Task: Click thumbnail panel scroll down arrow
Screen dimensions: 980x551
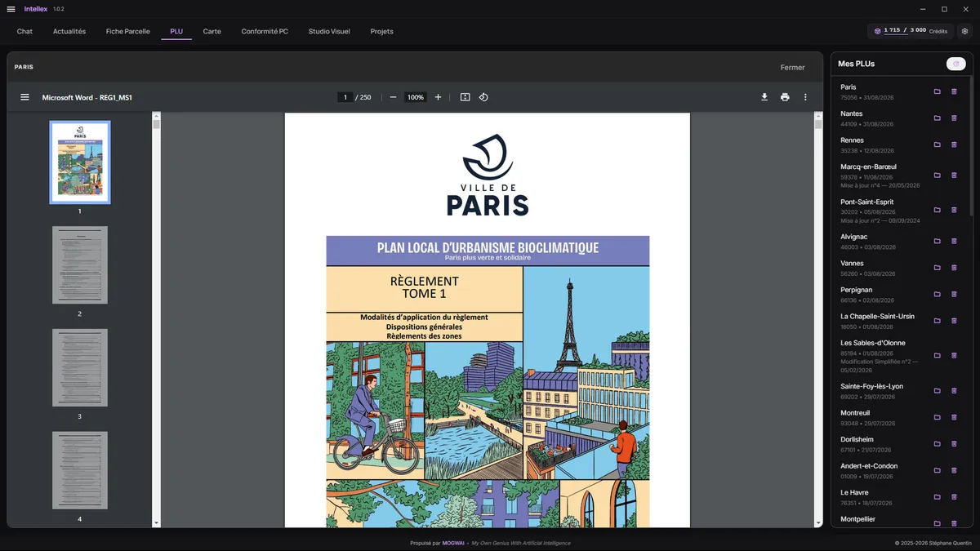Action: click(157, 522)
